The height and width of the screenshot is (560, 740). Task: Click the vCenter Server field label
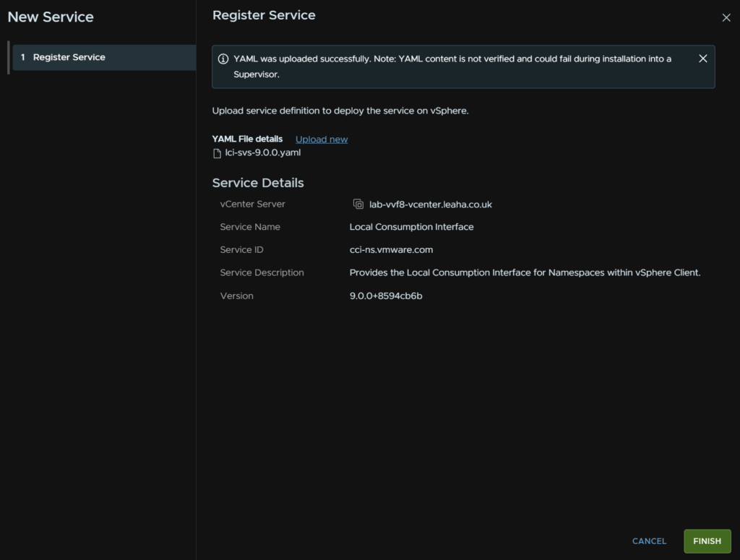point(252,204)
